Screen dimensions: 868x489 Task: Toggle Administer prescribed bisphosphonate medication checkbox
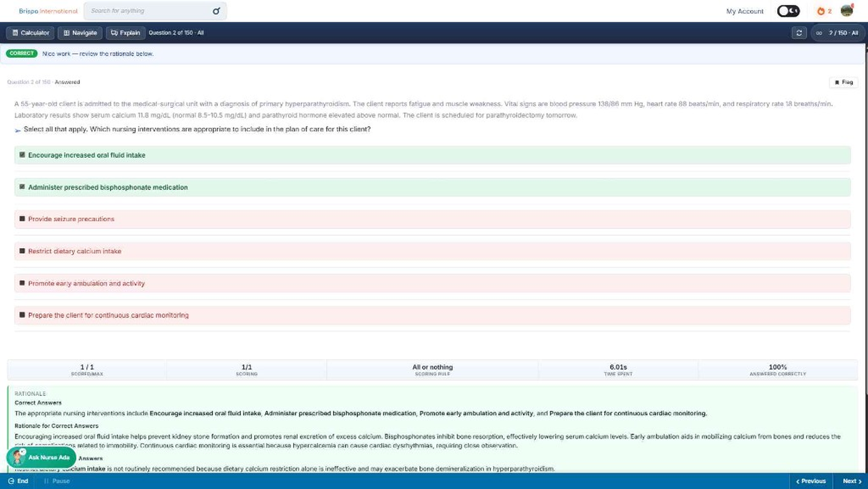22,187
